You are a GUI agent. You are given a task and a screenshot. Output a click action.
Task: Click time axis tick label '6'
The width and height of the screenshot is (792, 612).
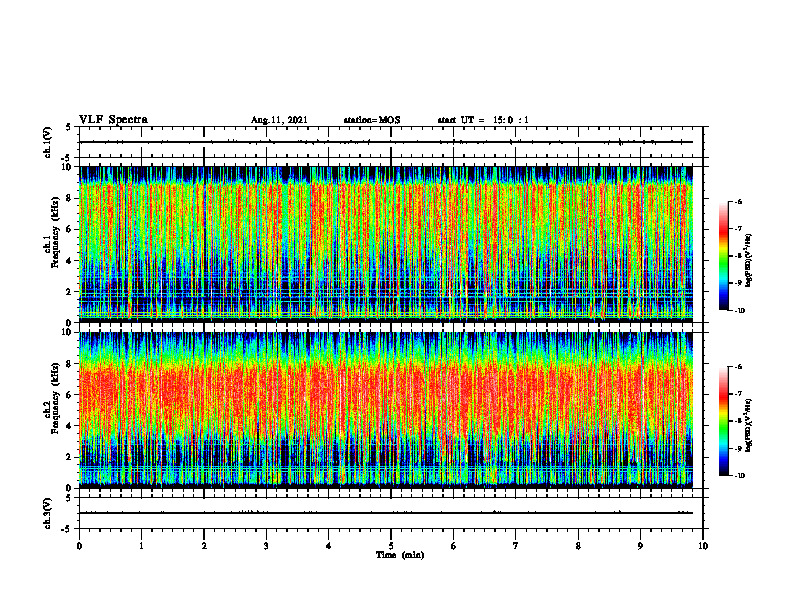click(x=454, y=546)
